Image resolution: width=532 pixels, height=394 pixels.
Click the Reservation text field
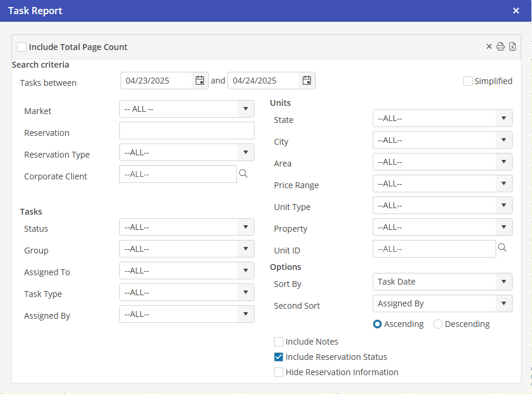tap(186, 131)
